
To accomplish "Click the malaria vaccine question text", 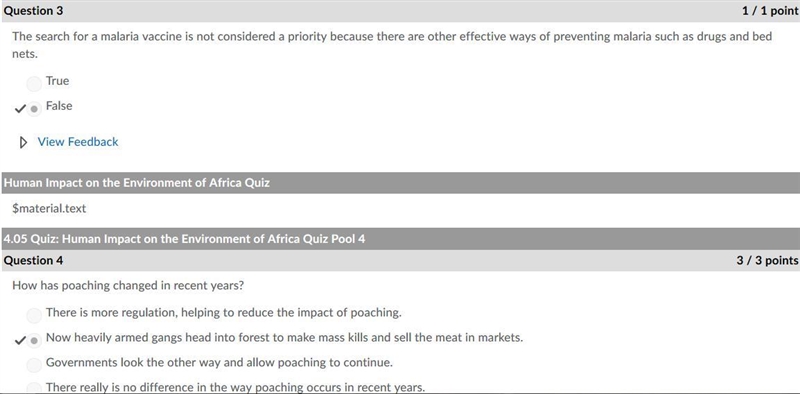I will coord(392,45).
